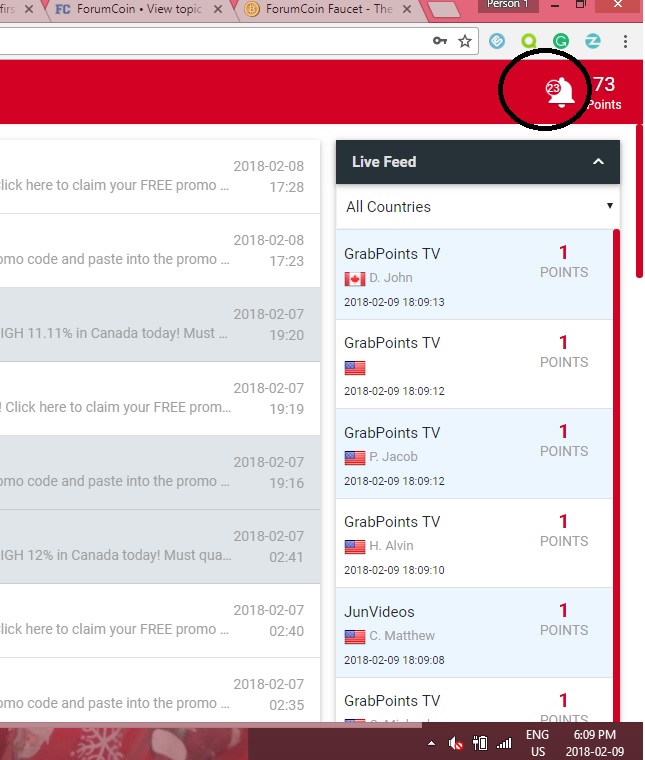Open the Grammarly green G extension
Viewport: 645px width, 760px height.
pyautogui.click(x=561, y=41)
